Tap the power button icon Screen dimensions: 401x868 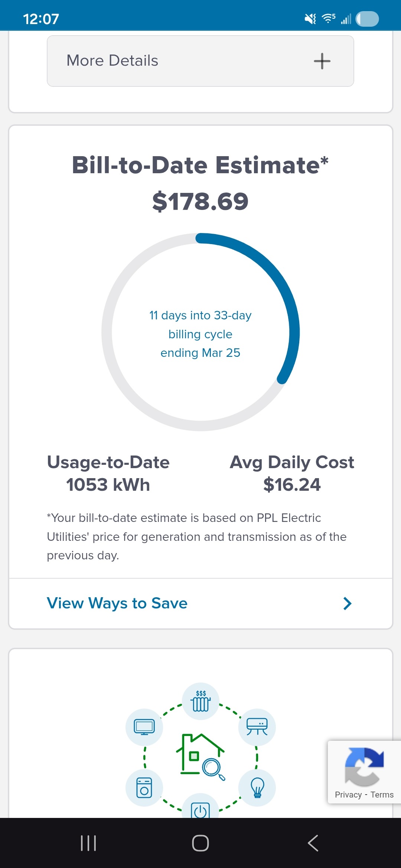tap(200, 809)
